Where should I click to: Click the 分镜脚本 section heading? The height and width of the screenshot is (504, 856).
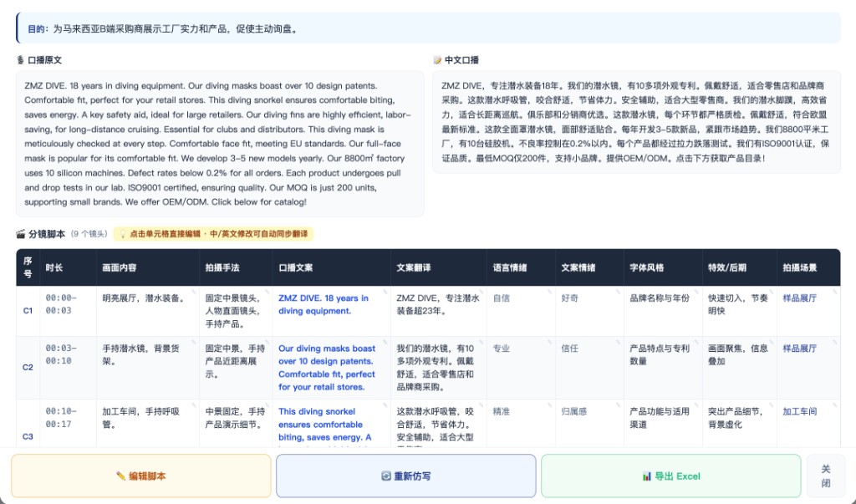click(x=47, y=234)
